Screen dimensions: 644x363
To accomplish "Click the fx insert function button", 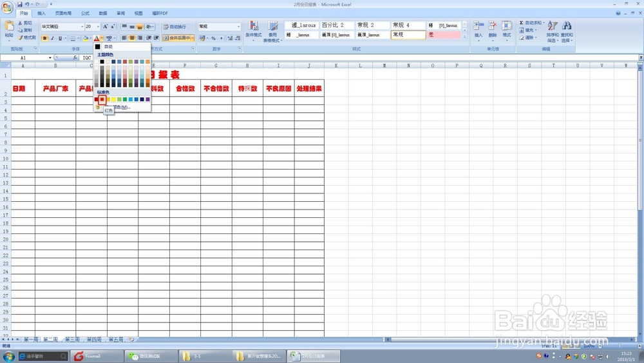I will [75, 58].
